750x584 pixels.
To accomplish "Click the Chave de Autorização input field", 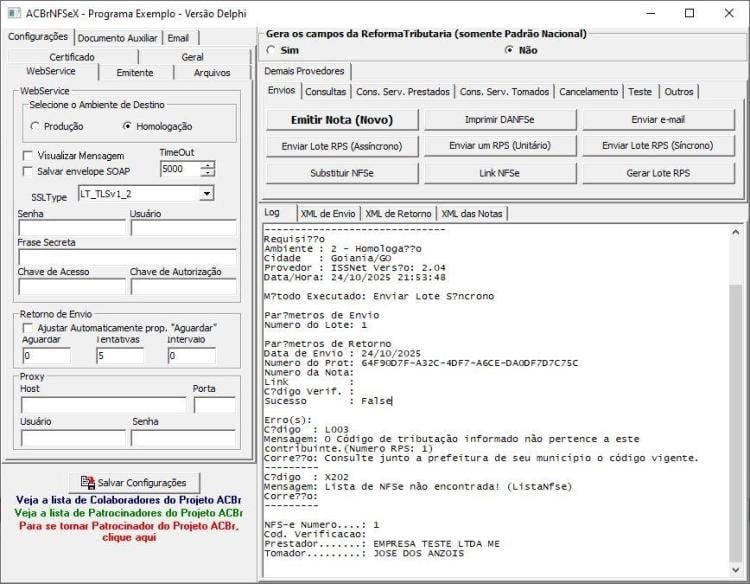I will (x=184, y=286).
